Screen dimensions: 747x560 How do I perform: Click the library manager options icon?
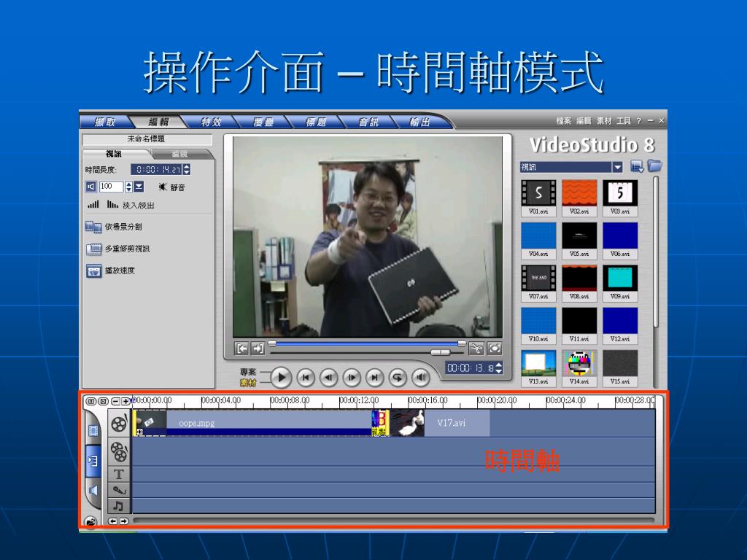637,166
